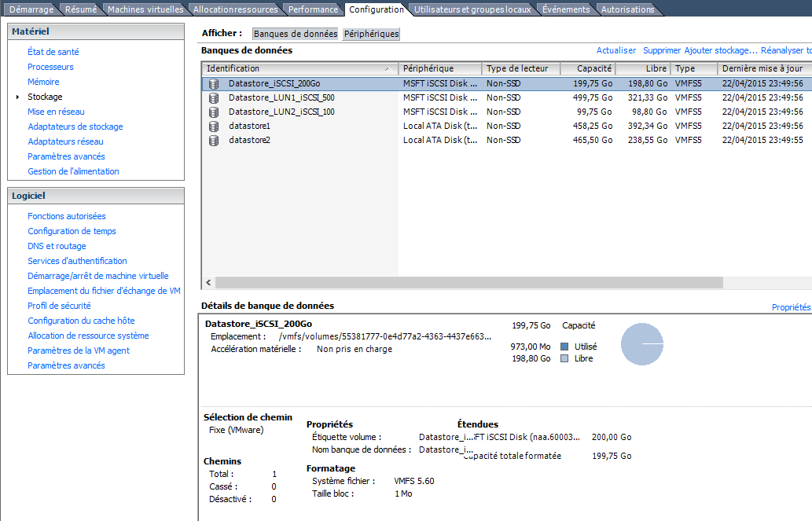Open Configuration du cache hôte
The height and width of the screenshot is (521, 812).
click(81, 321)
